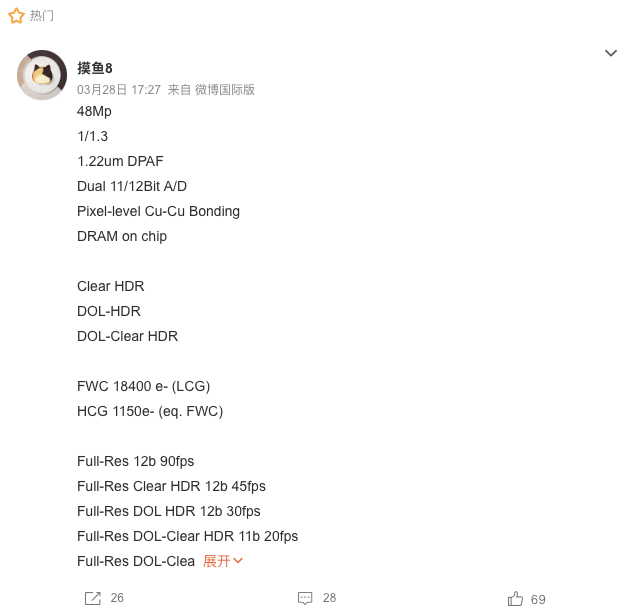Click the hot star icon
The width and height of the screenshot is (633, 614).
(16, 16)
